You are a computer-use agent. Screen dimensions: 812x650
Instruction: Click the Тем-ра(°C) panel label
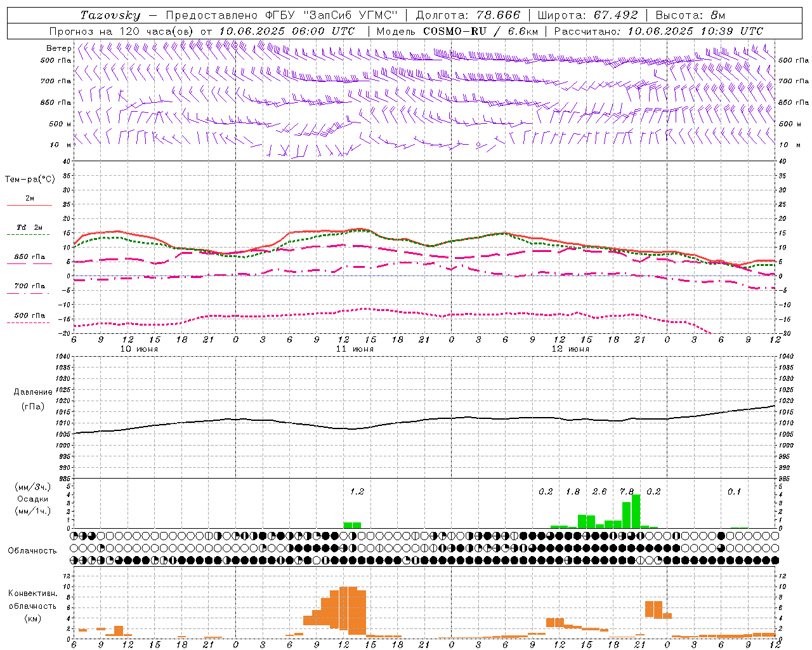(30, 180)
